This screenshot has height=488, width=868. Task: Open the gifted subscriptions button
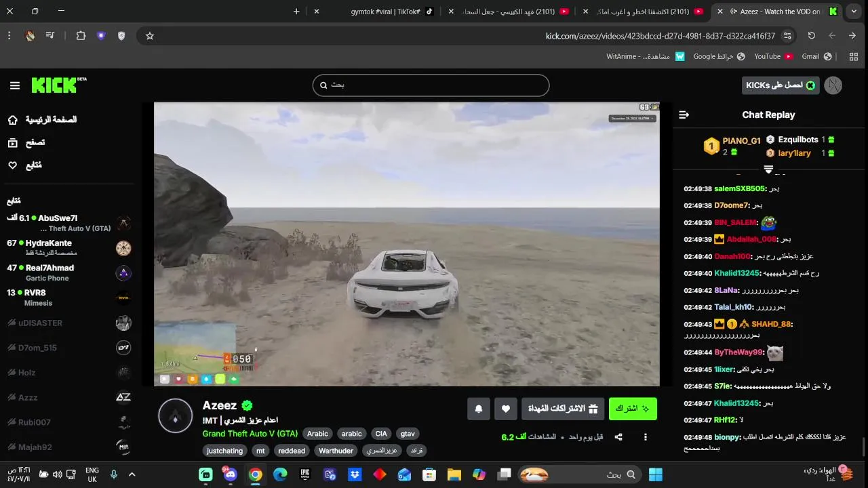(563, 409)
